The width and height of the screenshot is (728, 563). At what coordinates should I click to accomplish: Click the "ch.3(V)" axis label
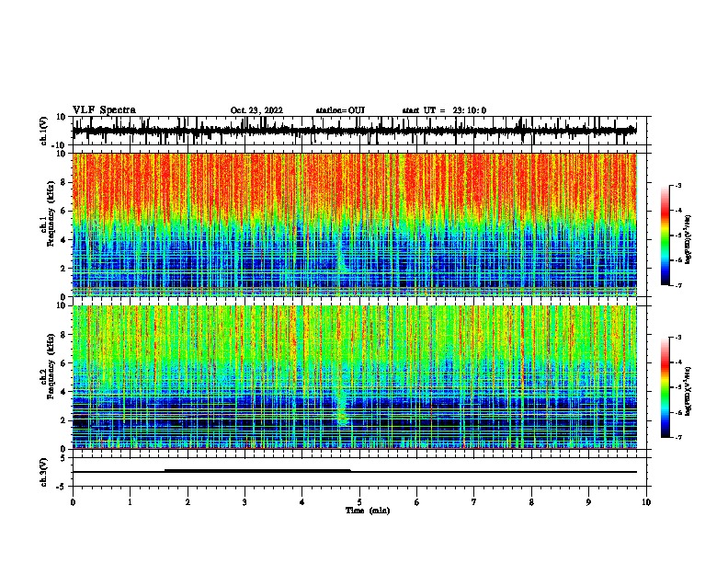pyautogui.click(x=44, y=472)
